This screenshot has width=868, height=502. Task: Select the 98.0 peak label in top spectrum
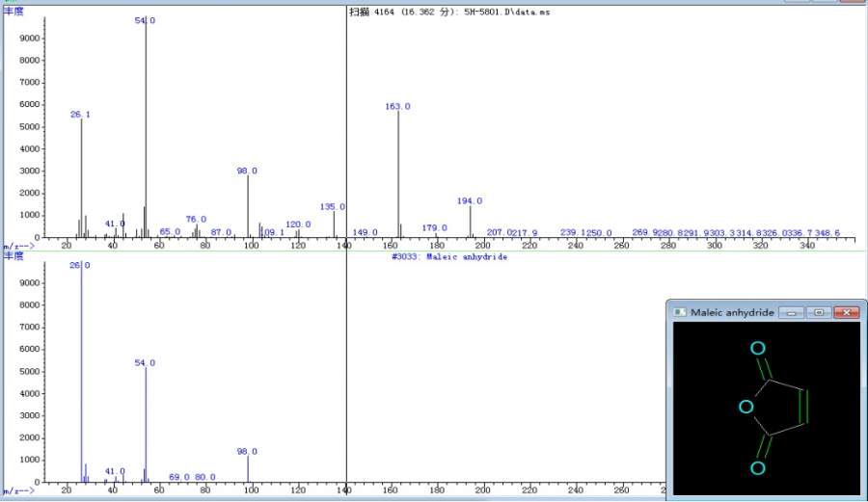pyautogui.click(x=247, y=171)
